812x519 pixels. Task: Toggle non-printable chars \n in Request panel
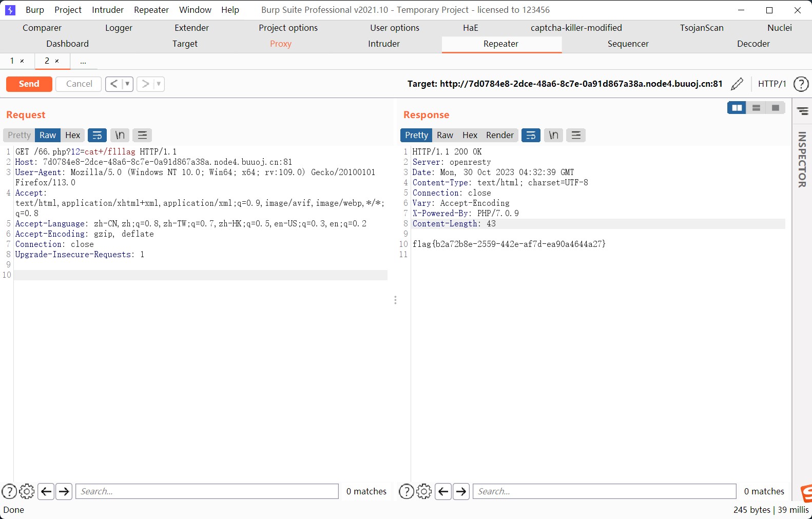coord(120,135)
